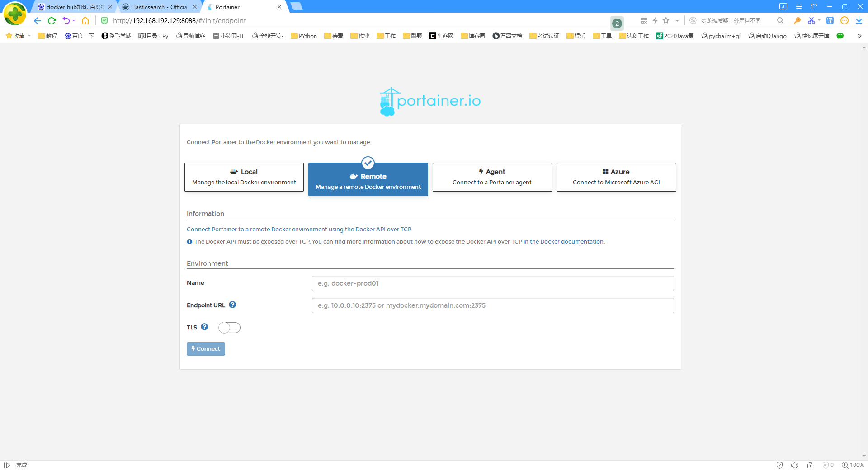This screenshot has width=868, height=470.
Task: Choose the Azure ACI option
Action: (x=616, y=177)
